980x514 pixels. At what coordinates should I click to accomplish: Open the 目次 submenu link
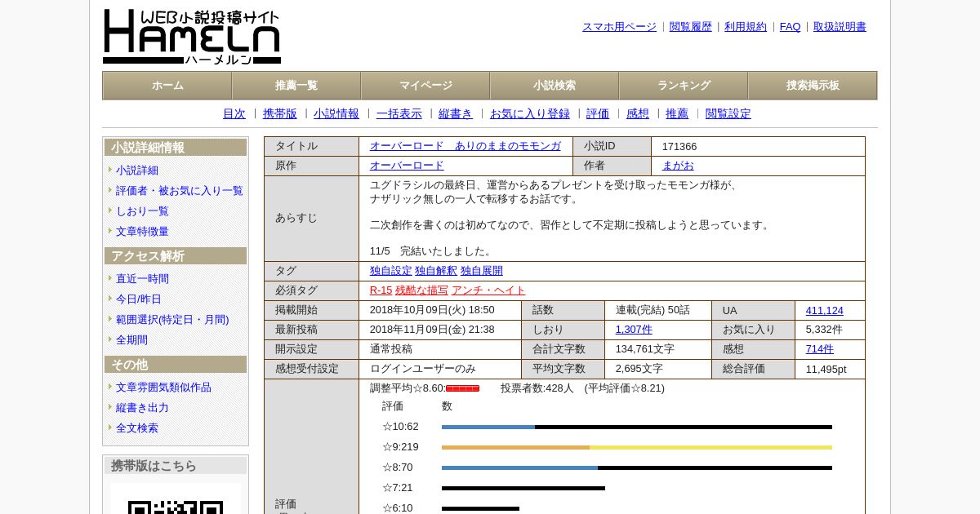point(234,114)
